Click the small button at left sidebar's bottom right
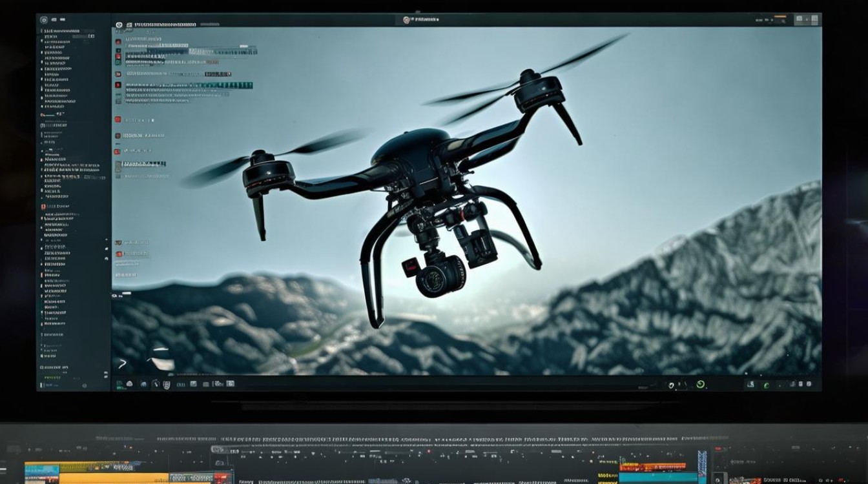The height and width of the screenshot is (484, 868). [84, 385]
